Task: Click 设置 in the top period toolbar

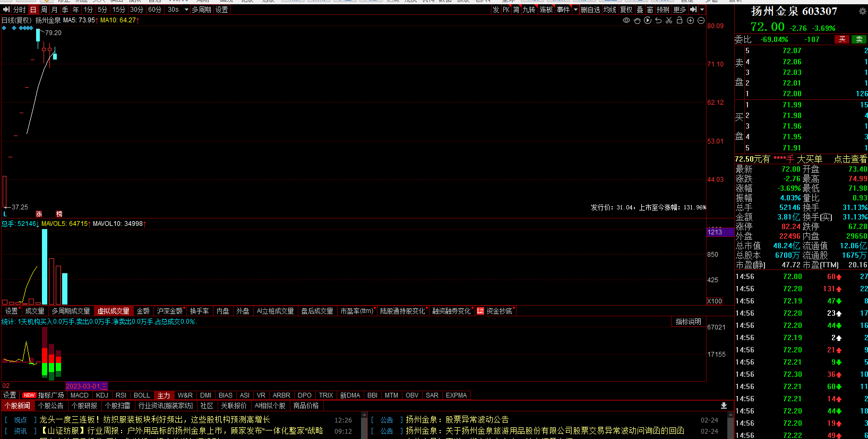Action: [222, 10]
